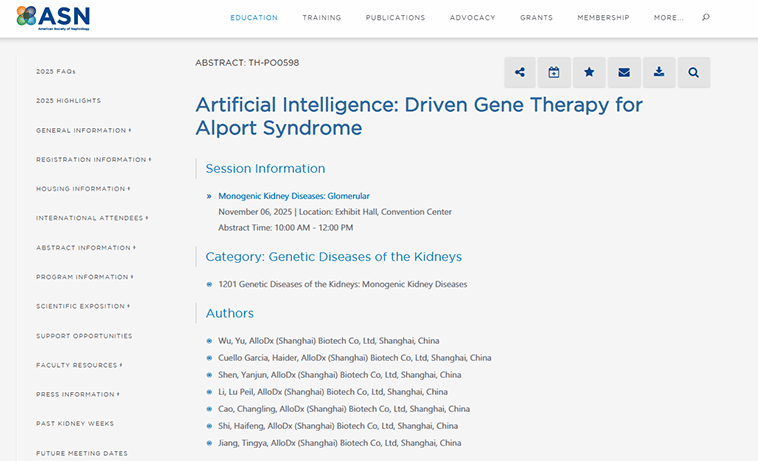The width and height of the screenshot is (758, 461).
Task: Open Support Opportunities sidebar link
Action: [x=84, y=336]
